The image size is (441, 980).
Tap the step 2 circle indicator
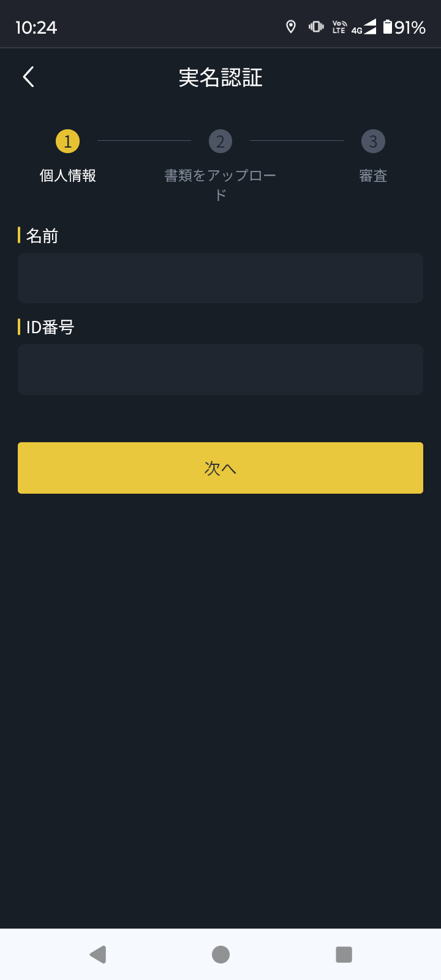point(221,141)
